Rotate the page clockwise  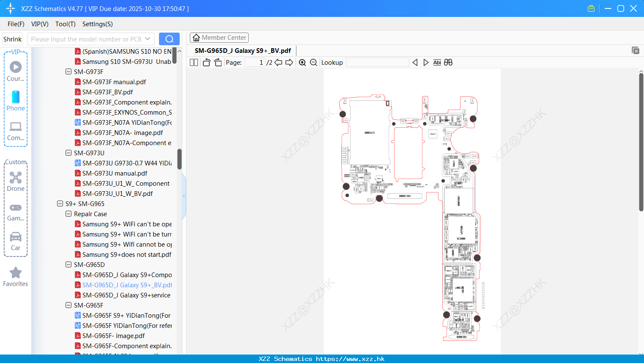pyautogui.click(x=218, y=63)
